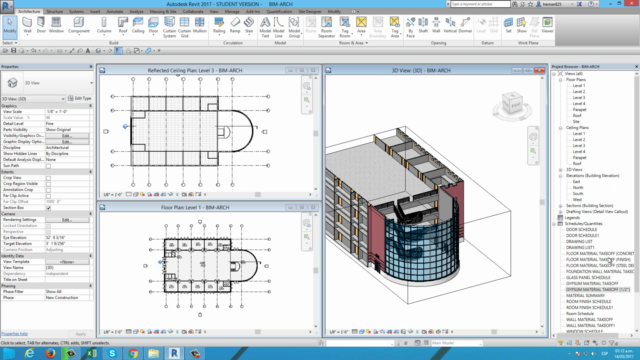The image size is (640, 360).
Task: Enable the Far Clip Active checkbox
Action: tap(48, 196)
